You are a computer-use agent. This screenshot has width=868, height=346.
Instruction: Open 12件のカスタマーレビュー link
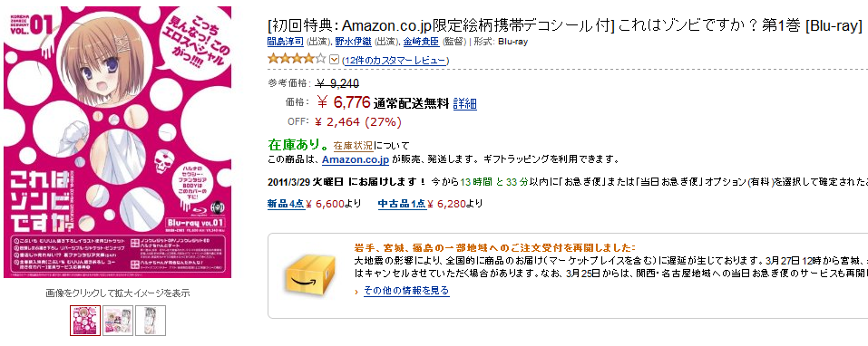[x=395, y=61]
